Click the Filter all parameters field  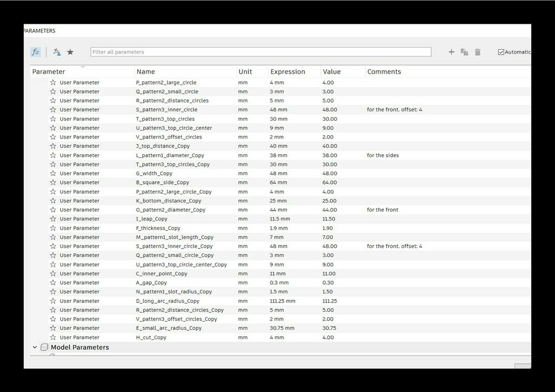(261, 52)
